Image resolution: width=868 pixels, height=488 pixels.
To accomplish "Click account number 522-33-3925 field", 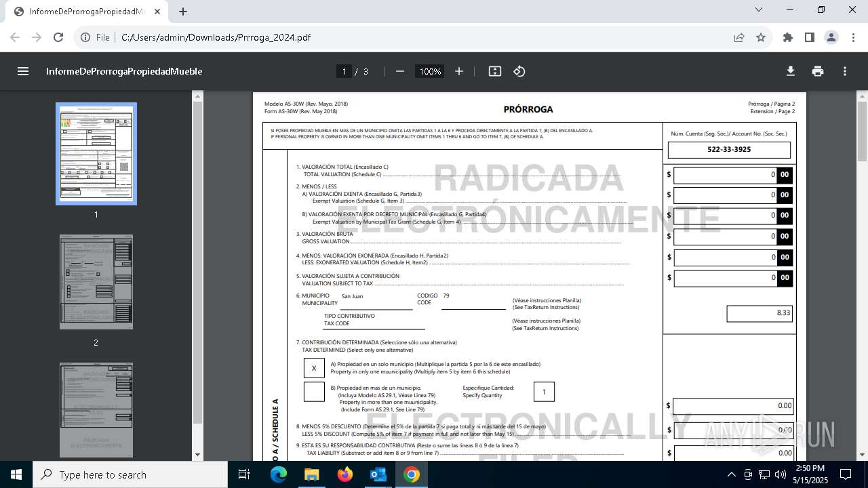I will click(729, 149).
